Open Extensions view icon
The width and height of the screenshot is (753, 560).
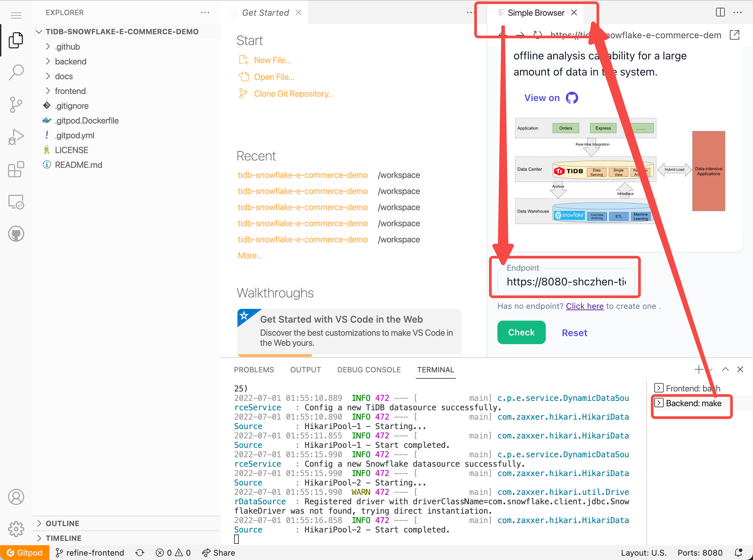16,169
